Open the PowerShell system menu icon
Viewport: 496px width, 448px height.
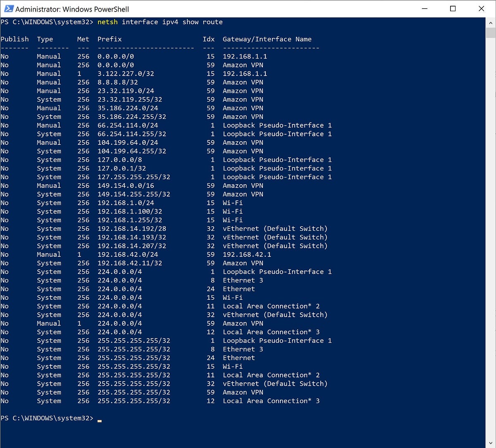click(x=9, y=7)
